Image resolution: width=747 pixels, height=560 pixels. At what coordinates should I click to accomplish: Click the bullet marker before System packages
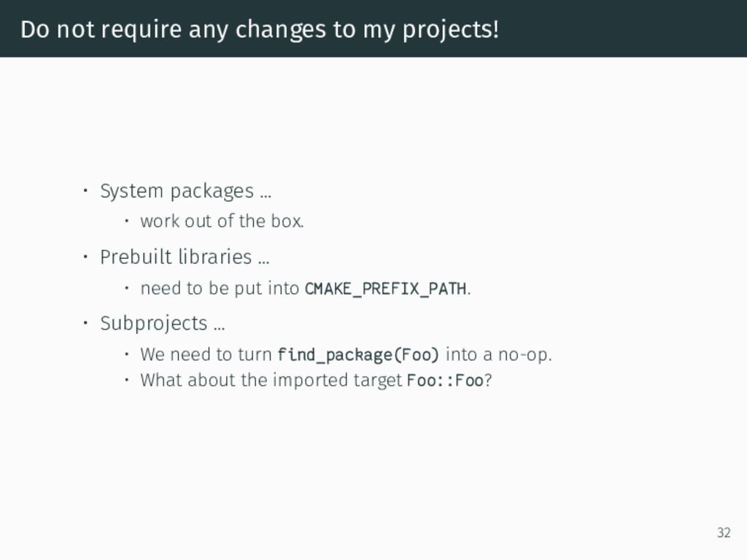click(x=85, y=191)
